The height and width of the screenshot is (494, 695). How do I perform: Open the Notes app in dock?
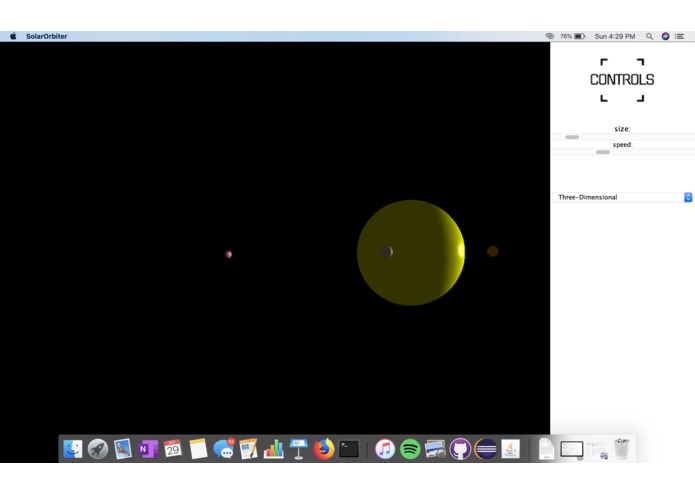(198, 449)
